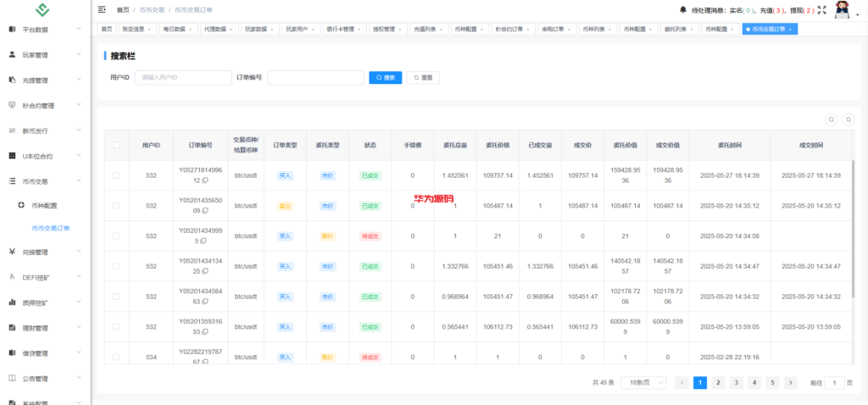This screenshot has width=868, height=405.
Task: Focus the 订单编号 input field
Action: click(x=315, y=77)
